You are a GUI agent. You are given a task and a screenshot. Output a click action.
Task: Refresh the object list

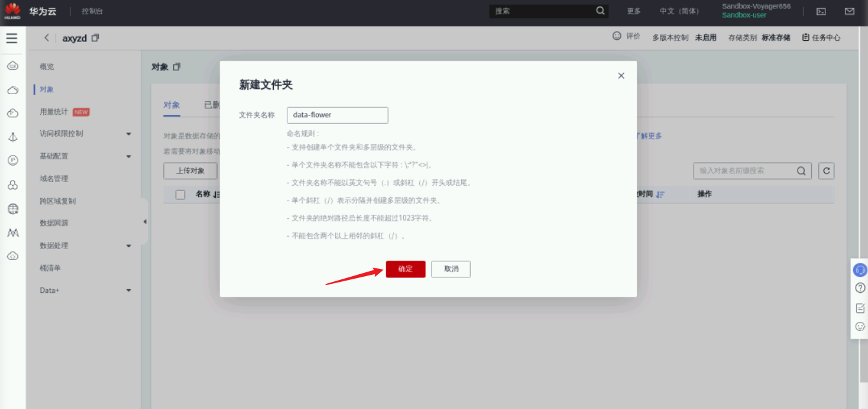(x=826, y=171)
